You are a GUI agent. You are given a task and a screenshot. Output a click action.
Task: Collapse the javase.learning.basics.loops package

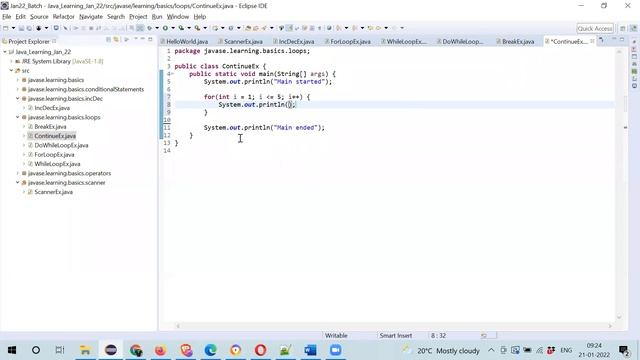(18, 117)
